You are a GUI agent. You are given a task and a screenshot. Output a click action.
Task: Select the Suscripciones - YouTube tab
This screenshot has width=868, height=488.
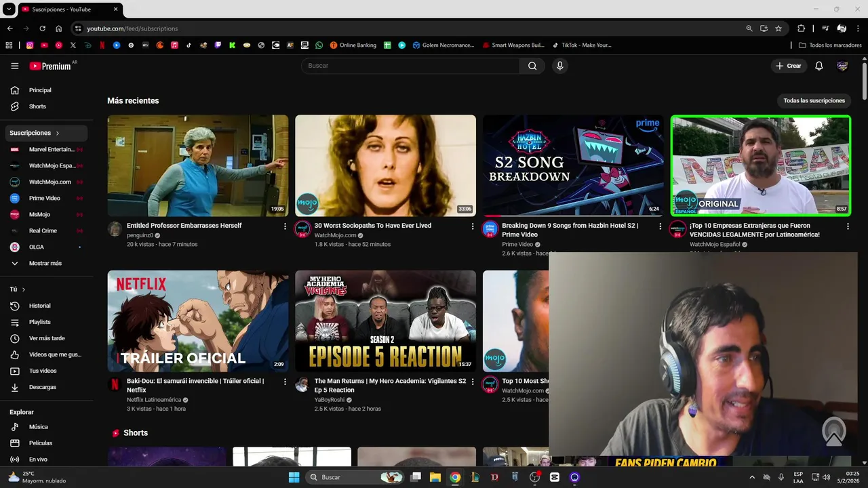(x=69, y=9)
